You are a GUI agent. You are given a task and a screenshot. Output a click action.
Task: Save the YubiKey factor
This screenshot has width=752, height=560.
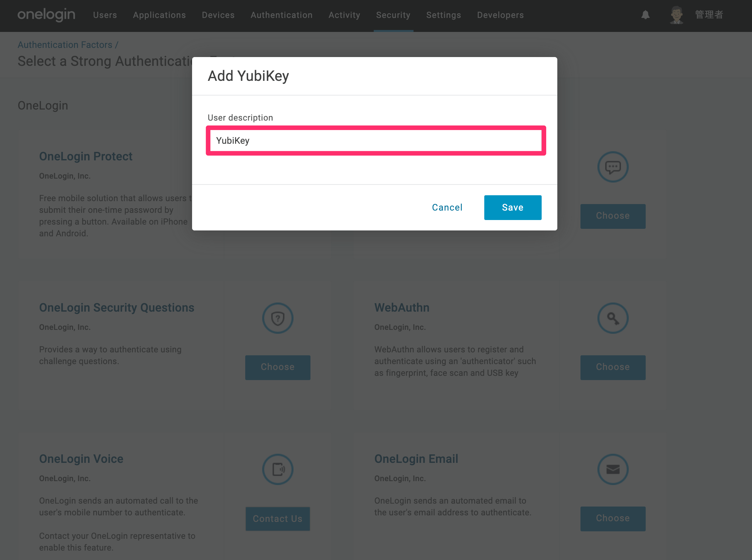[x=513, y=207]
